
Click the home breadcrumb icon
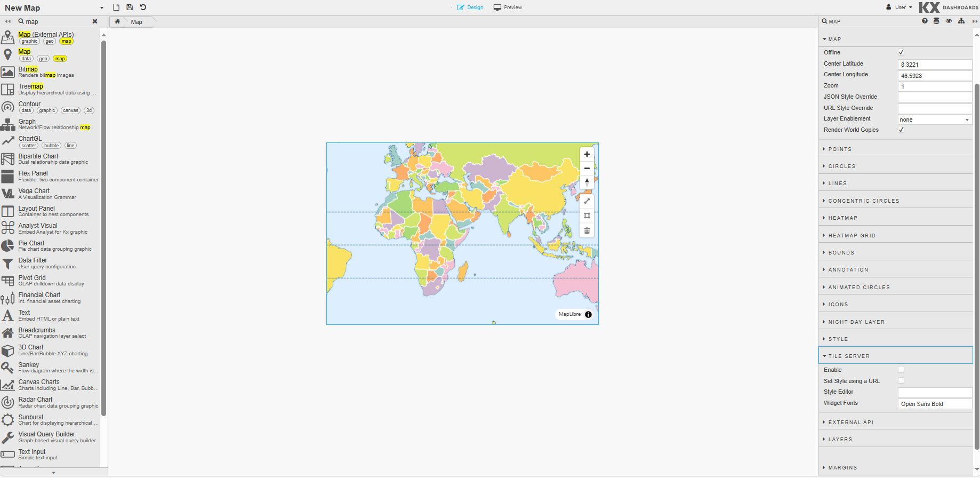(x=117, y=22)
